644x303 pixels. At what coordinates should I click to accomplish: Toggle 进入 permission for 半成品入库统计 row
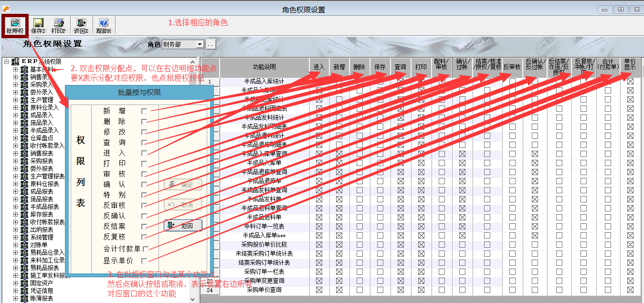(x=319, y=81)
